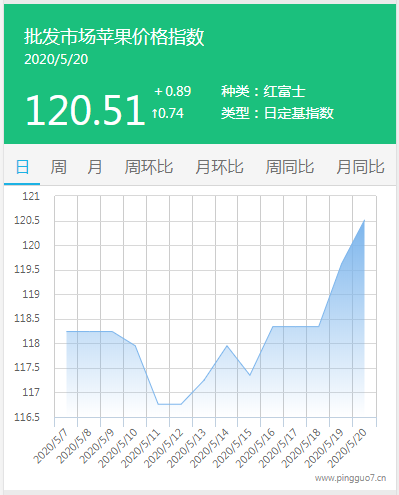Click the header date 2020/5/20
The height and width of the screenshot is (495, 399).
click(x=56, y=60)
